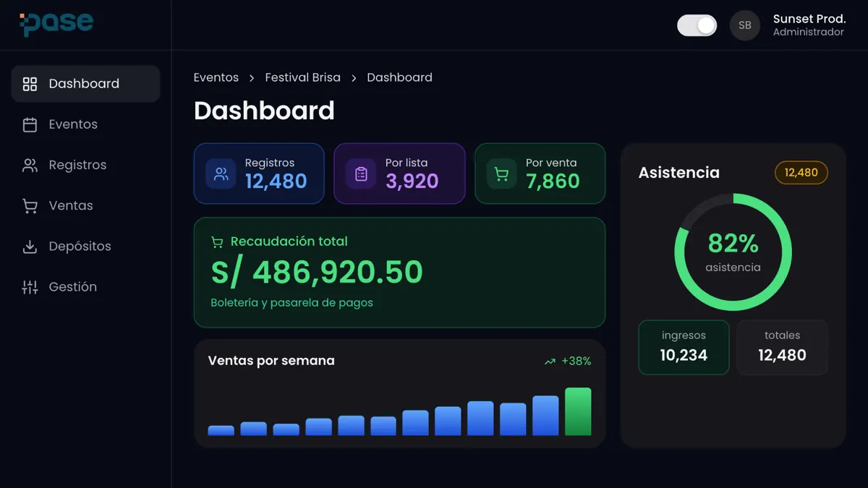The image size is (868, 488).
Task: Click the 82% asistencia progress ring
Action: [x=733, y=252]
